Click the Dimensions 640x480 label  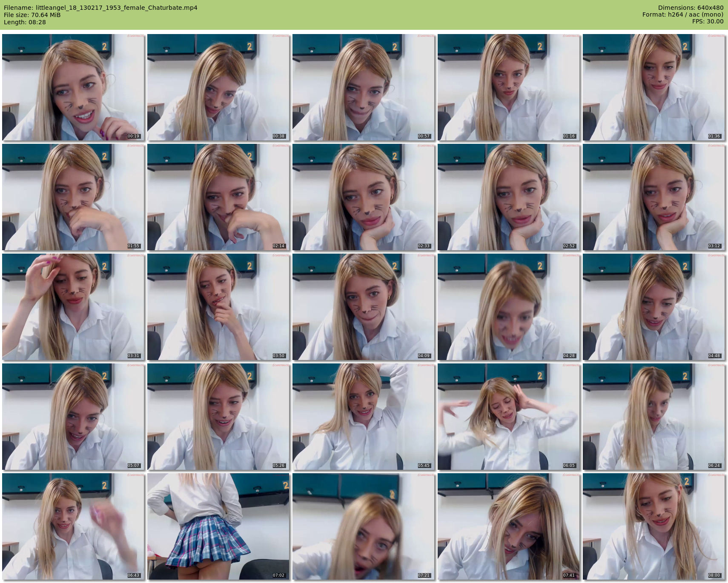[x=691, y=8]
